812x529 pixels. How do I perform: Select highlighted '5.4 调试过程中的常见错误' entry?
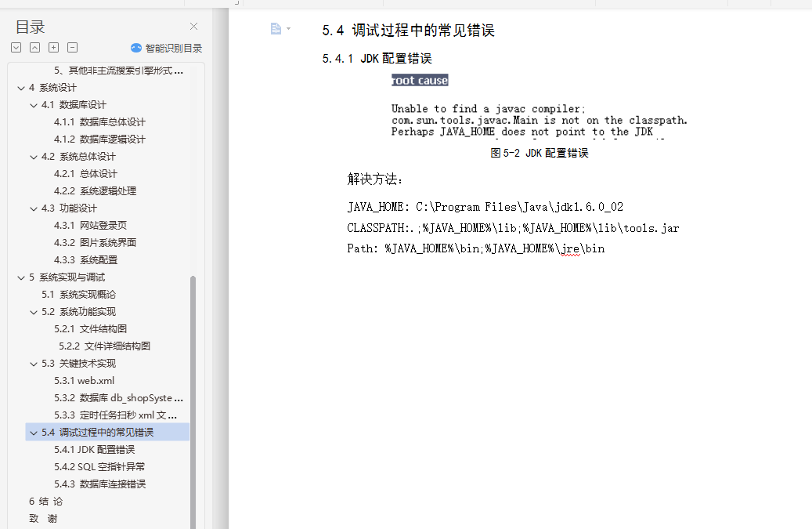pyautogui.click(x=107, y=432)
